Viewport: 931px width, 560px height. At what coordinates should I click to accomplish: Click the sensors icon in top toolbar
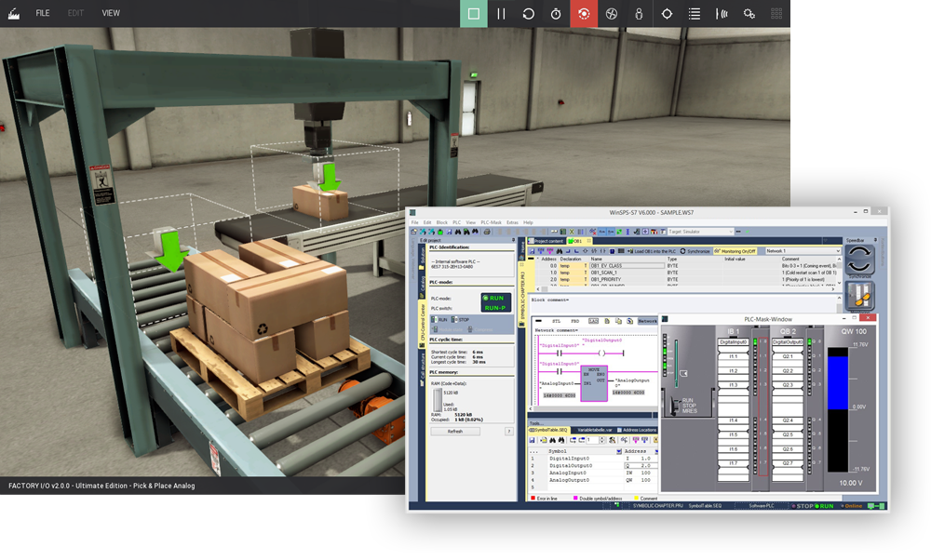pyautogui.click(x=722, y=14)
